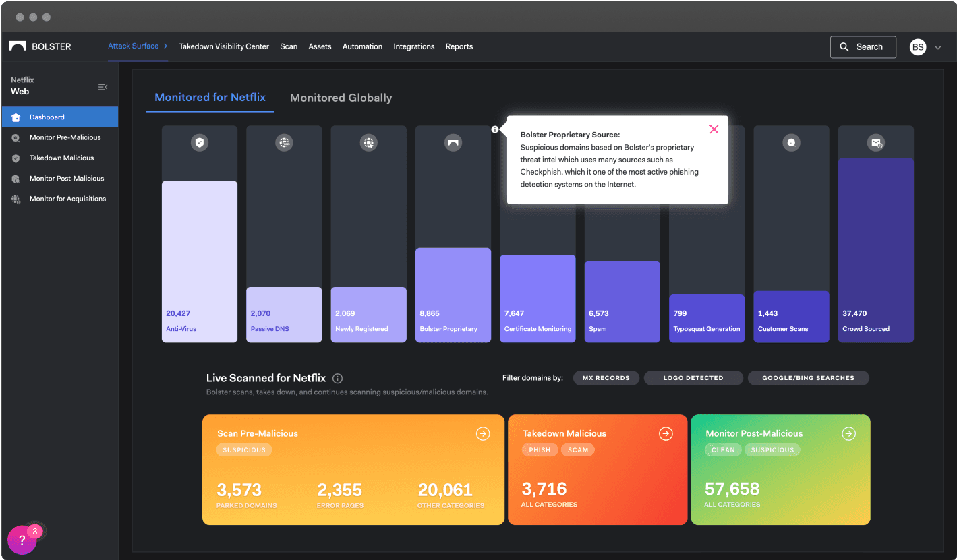
Task: Open Scan Pre-Malicious via arrow icon
Action: [x=483, y=434]
